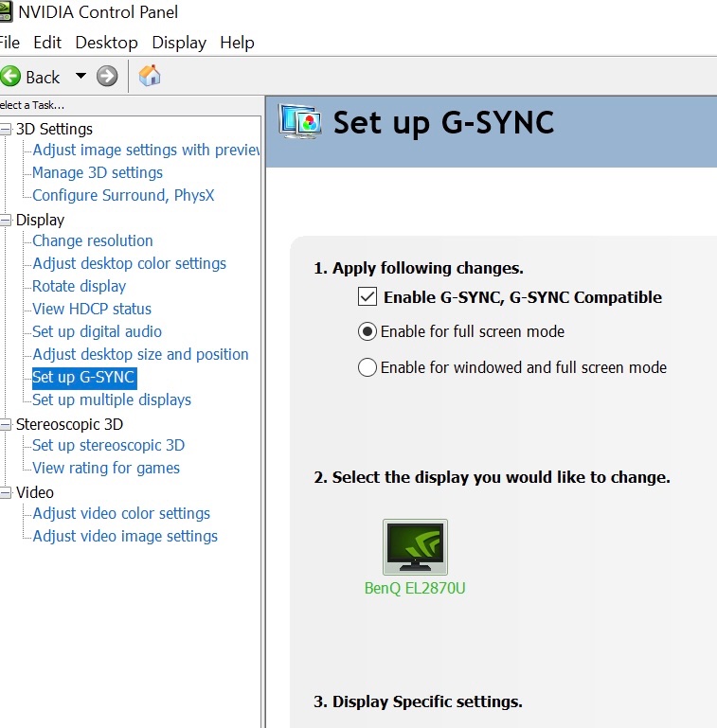Image resolution: width=717 pixels, height=728 pixels.
Task: Open View HDCP status
Action: coord(92,310)
